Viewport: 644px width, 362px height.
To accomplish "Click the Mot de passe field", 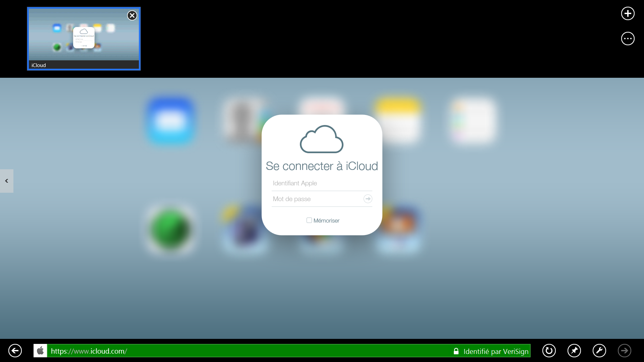I will pos(317,199).
